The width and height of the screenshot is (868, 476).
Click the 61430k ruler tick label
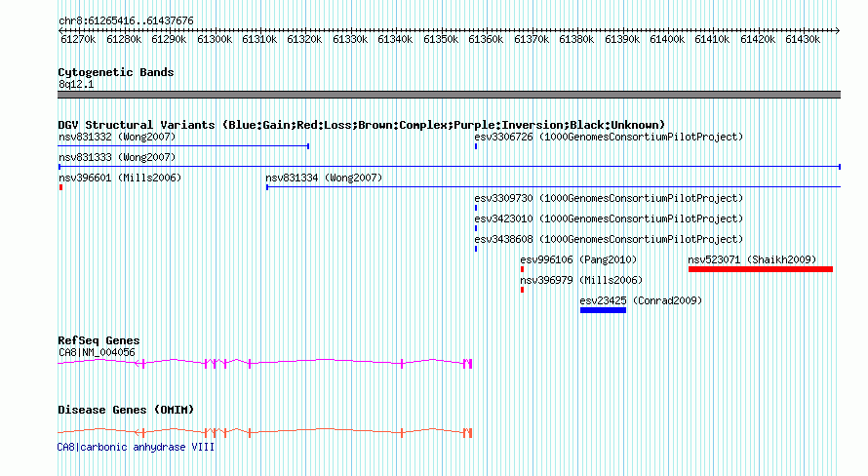coord(803,39)
